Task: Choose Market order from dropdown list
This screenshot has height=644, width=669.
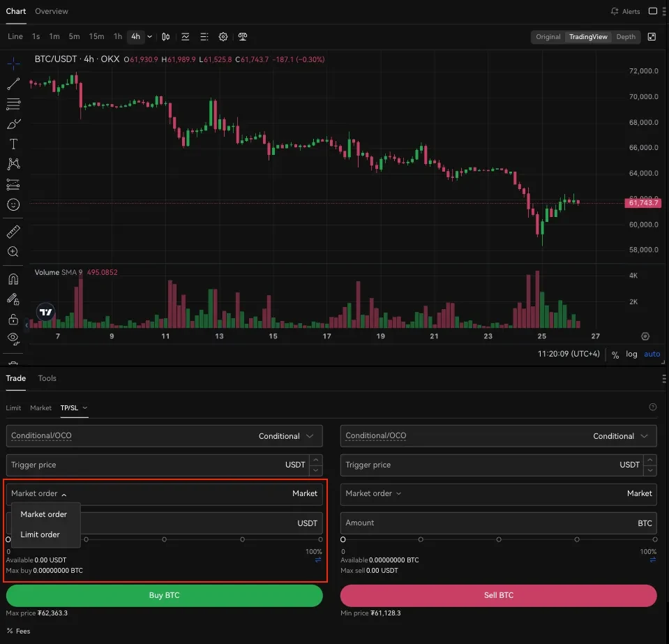Action: click(x=43, y=514)
